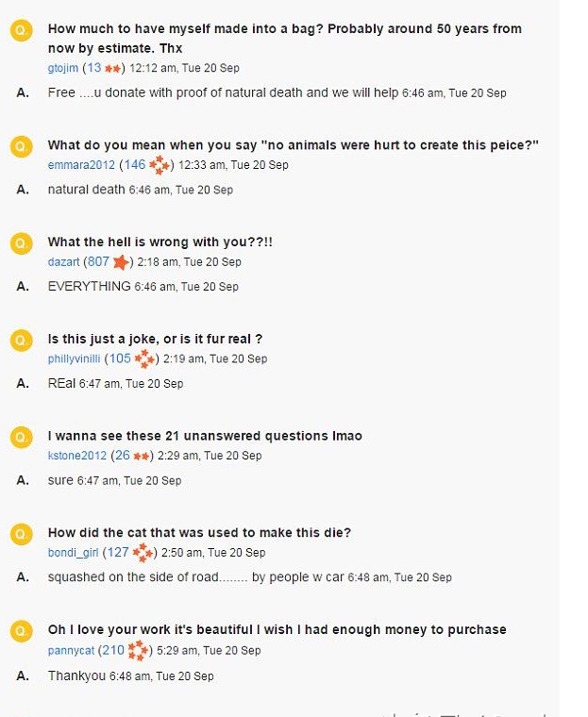Click dazart's feedback score 807

click(x=98, y=262)
